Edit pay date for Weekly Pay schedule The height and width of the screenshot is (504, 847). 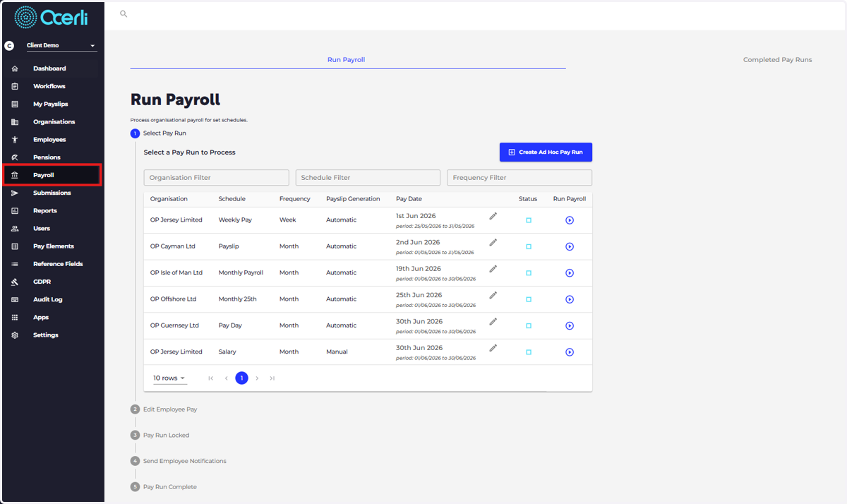coord(493,216)
